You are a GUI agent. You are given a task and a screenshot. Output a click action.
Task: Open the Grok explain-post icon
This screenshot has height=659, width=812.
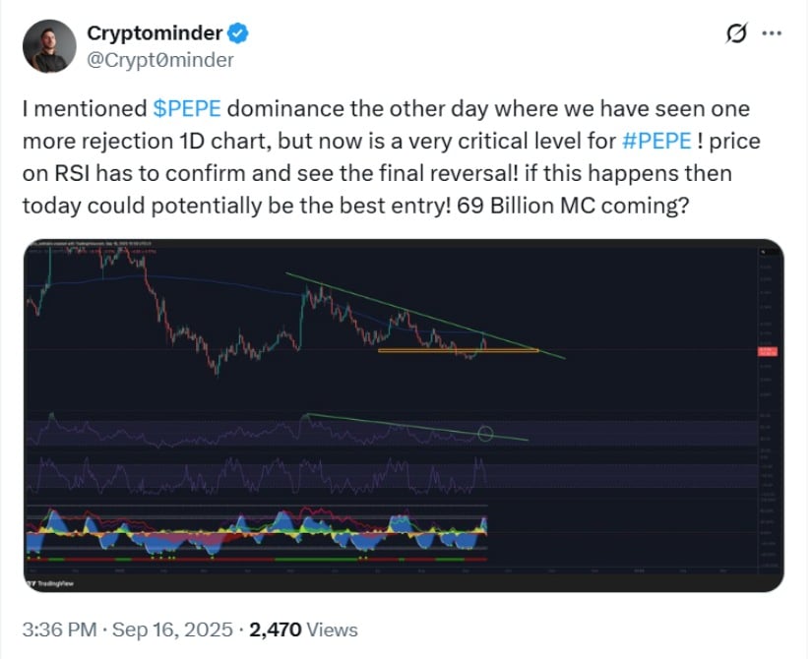(x=736, y=33)
